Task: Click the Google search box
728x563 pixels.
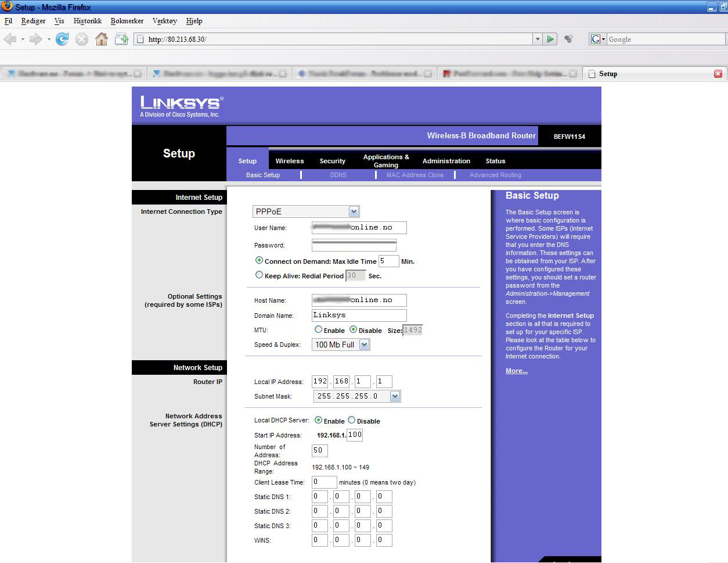Action: click(665, 39)
